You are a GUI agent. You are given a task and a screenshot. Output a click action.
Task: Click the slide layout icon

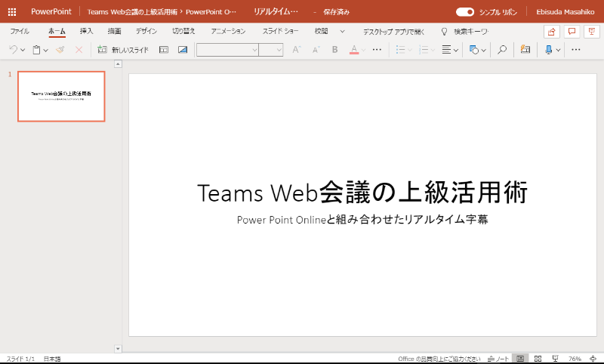[164, 50]
